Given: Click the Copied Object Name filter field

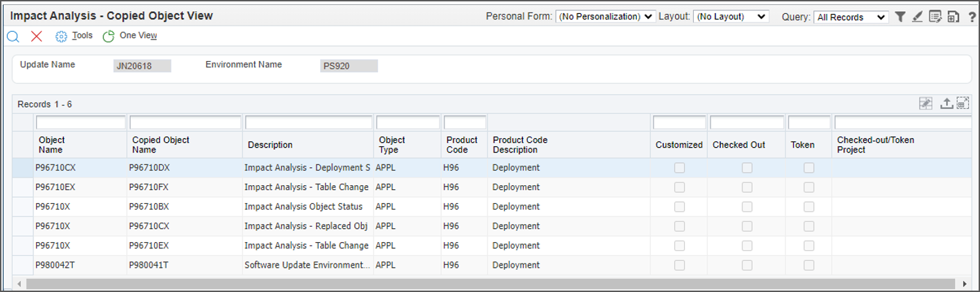Looking at the screenshot, I should [185, 123].
